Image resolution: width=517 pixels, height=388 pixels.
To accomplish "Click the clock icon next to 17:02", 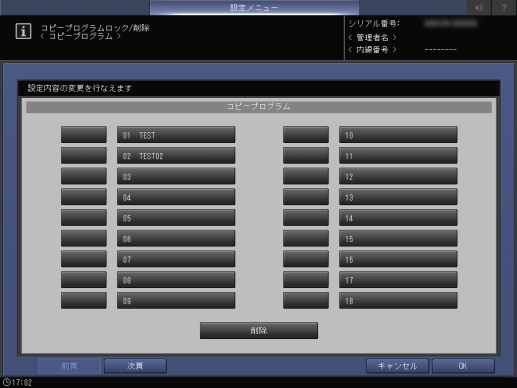I will coord(6,382).
